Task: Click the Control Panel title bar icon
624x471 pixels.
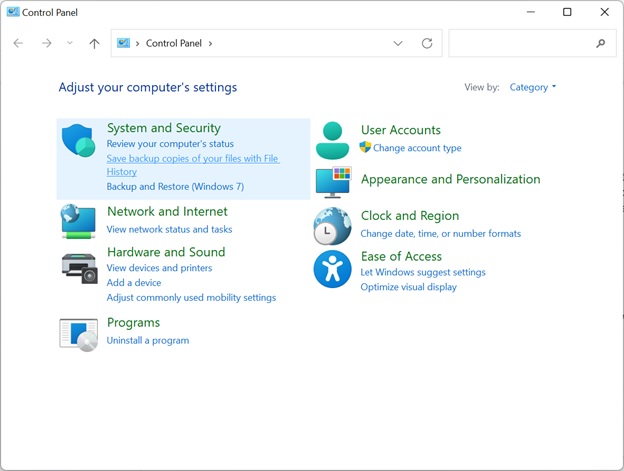Action: coord(13,12)
